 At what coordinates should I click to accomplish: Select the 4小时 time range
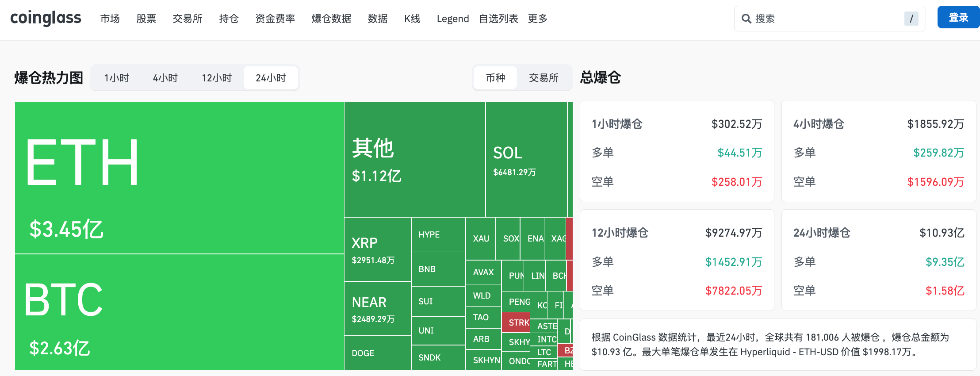pyautogui.click(x=165, y=78)
